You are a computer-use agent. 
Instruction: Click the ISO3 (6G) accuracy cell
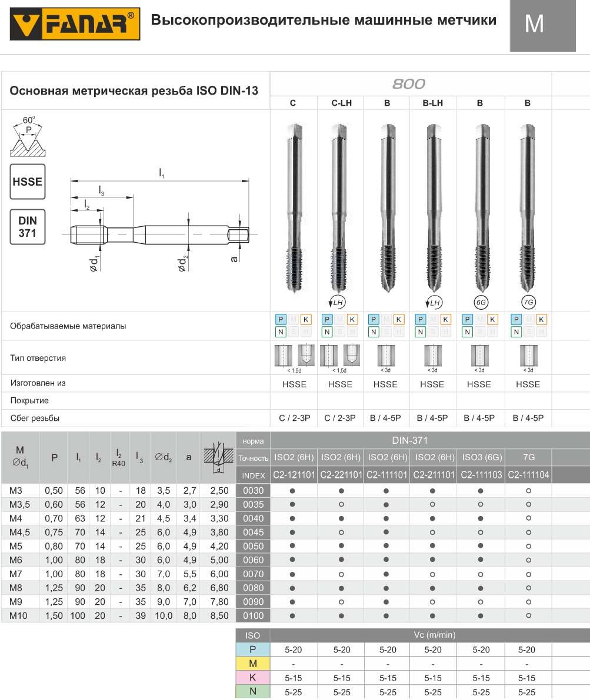tap(482, 458)
